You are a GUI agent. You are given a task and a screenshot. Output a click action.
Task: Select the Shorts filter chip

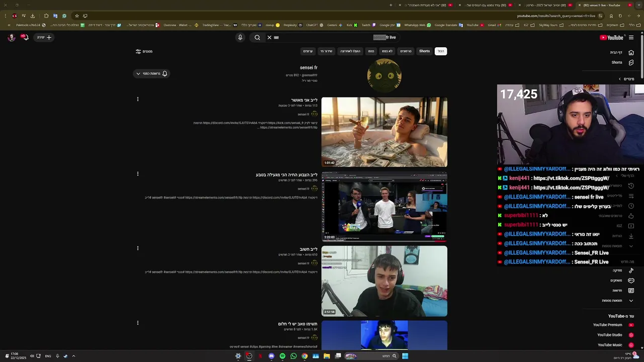point(425,51)
